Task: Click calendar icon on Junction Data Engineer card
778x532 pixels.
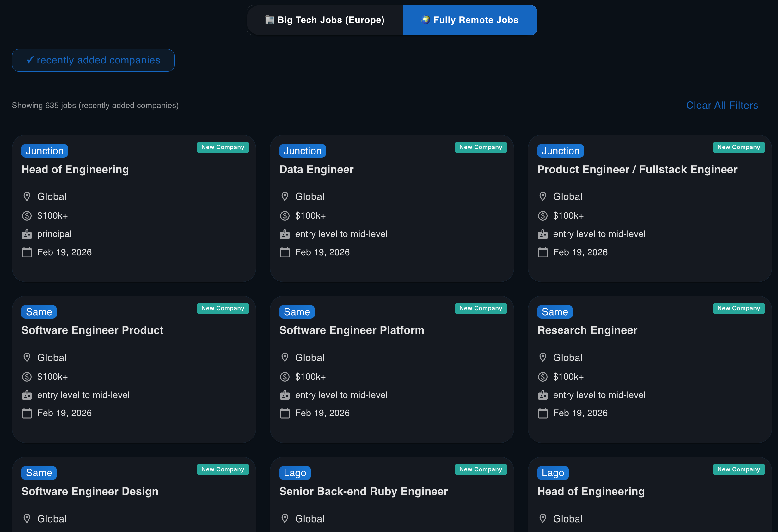Action: tap(285, 252)
